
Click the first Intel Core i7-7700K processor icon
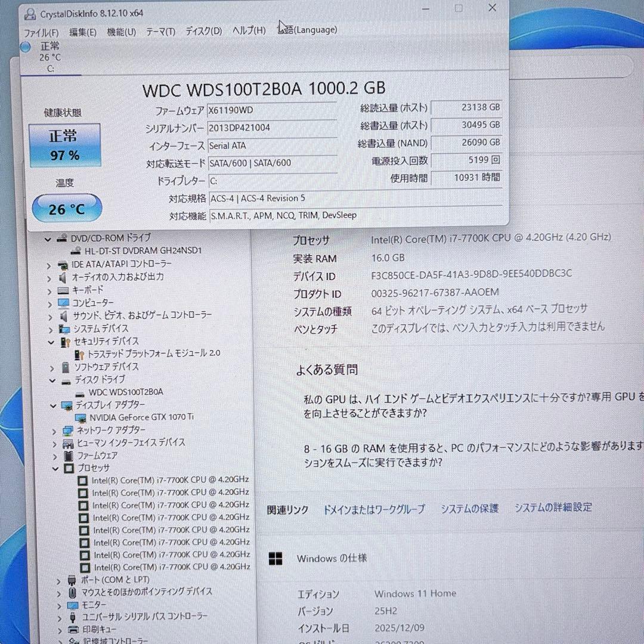[x=83, y=480]
